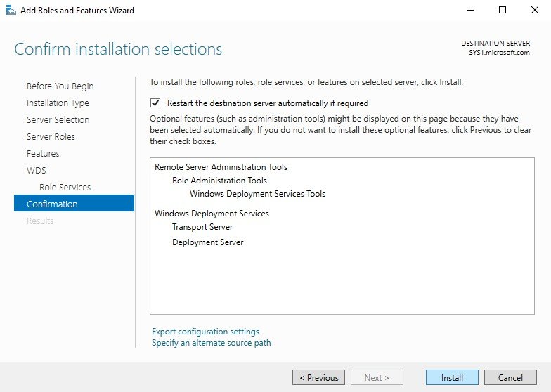Minimize the wizard window
Screen dimensions: 551x392
[x=471, y=10]
